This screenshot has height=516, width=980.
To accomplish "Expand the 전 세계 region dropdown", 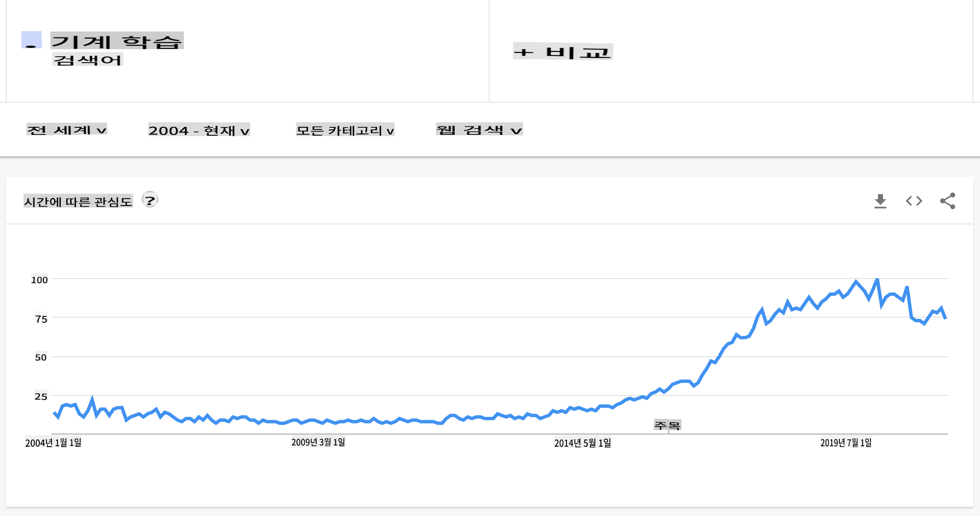I will (67, 130).
